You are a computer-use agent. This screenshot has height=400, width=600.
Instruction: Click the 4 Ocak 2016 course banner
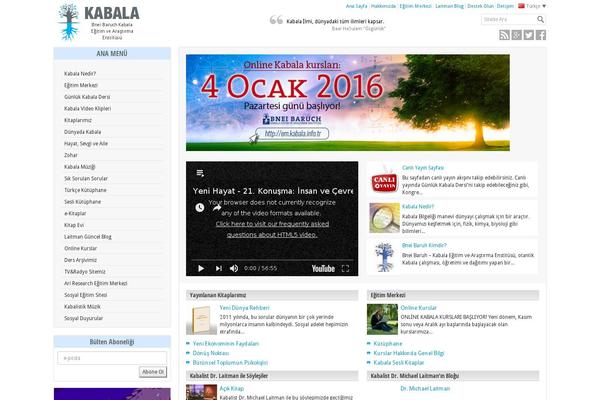point(347,103)
